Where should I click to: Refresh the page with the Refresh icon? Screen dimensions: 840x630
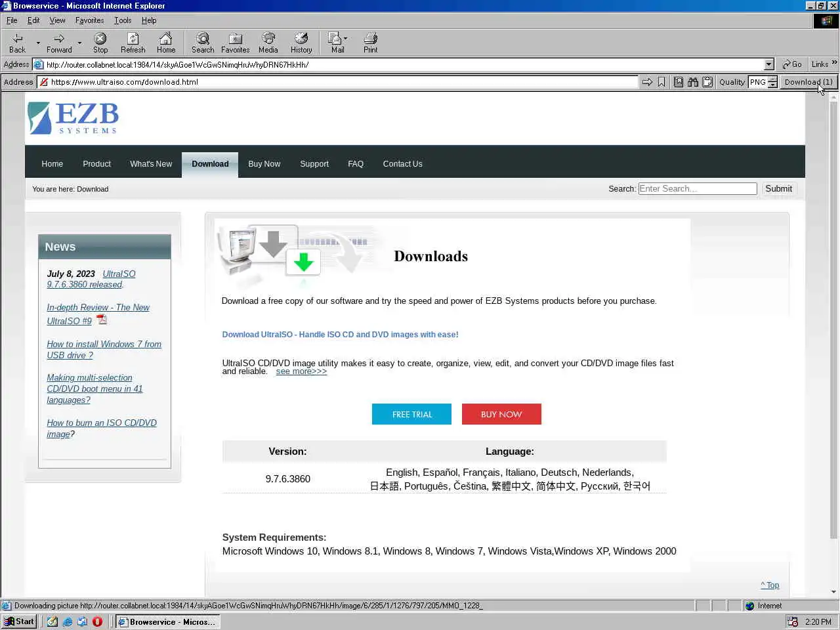coord(133,43)
